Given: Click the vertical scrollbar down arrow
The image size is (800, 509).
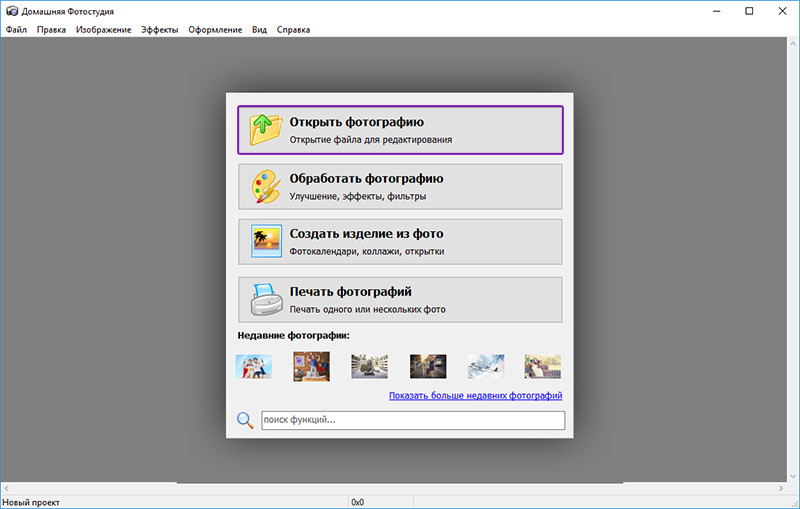Looking at the screenshot, I should (793, 476).
